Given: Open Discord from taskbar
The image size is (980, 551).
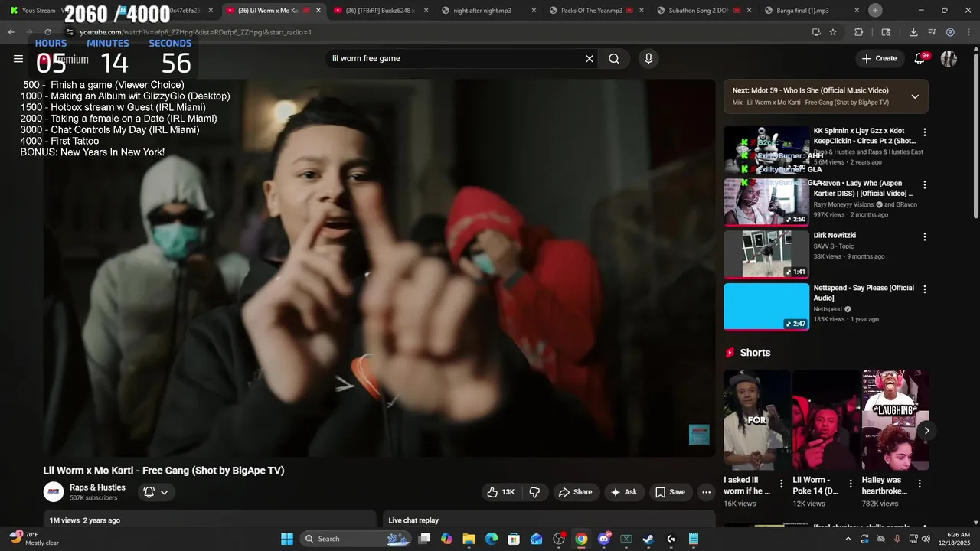Looking at the screenshot, I should [603, 539].
